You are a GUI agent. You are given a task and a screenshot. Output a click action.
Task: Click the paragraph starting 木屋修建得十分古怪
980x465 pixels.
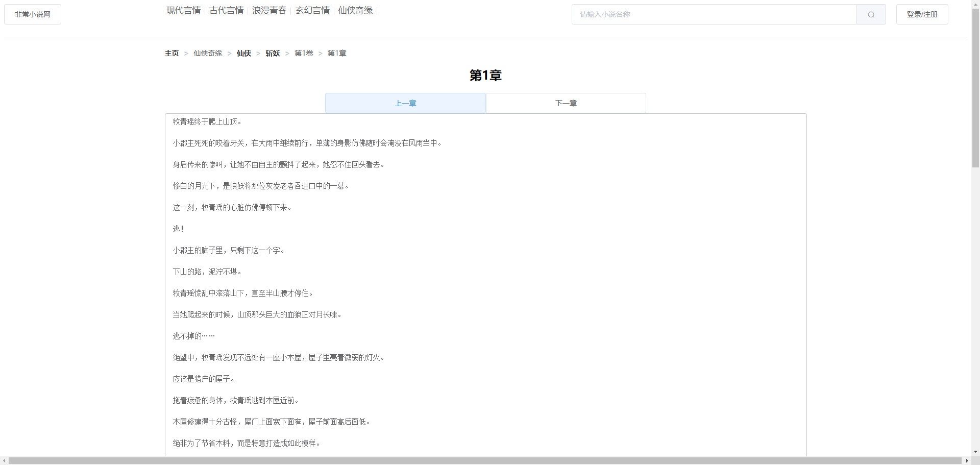point(272,422)
